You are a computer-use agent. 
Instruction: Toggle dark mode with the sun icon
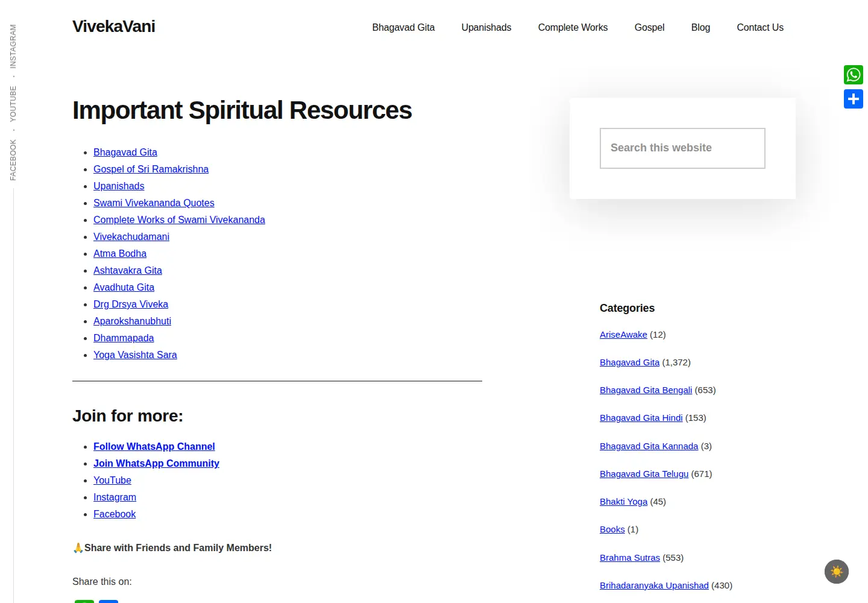837,572
